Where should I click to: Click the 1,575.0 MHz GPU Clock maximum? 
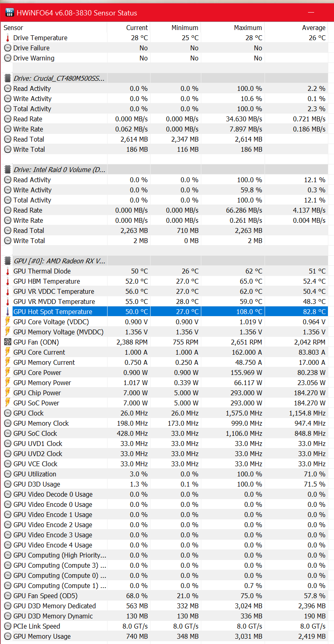pos(244,413)
